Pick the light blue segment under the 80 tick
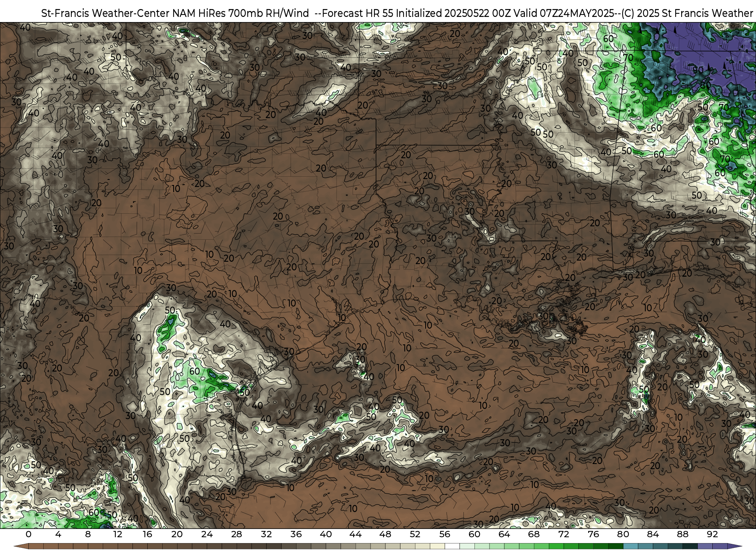The height and width of the screenshot is (551, 756). coord(631,547)
